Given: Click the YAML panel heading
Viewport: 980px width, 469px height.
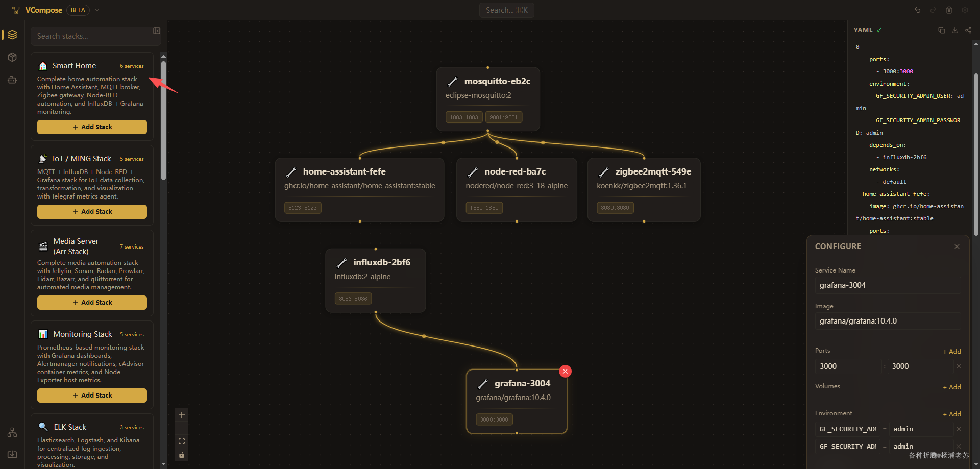Looking at the screenshot, I should [x=863, y=30].
